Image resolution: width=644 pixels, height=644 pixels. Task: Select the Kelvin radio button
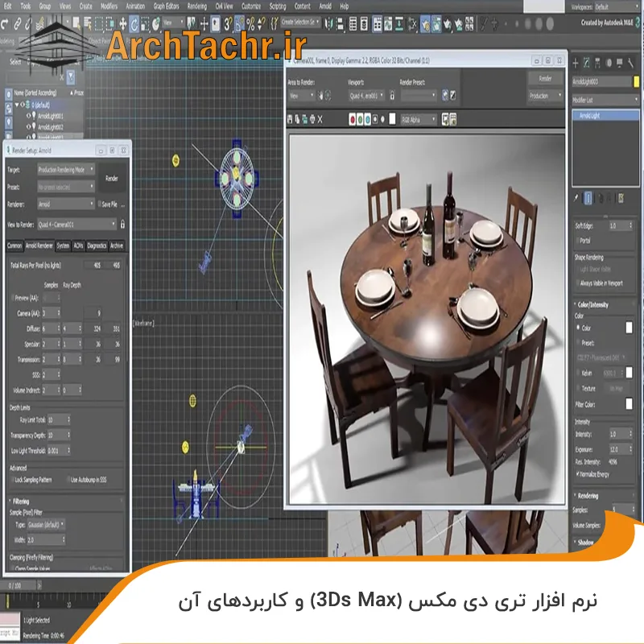click(578, 373)
